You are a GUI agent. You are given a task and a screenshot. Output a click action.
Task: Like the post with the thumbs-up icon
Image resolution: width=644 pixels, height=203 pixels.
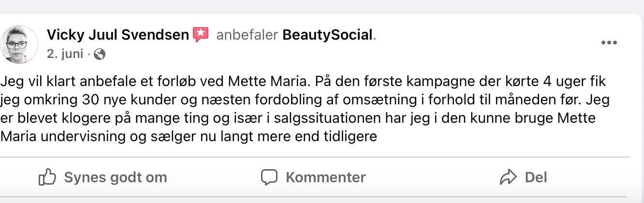coord(47,177)
